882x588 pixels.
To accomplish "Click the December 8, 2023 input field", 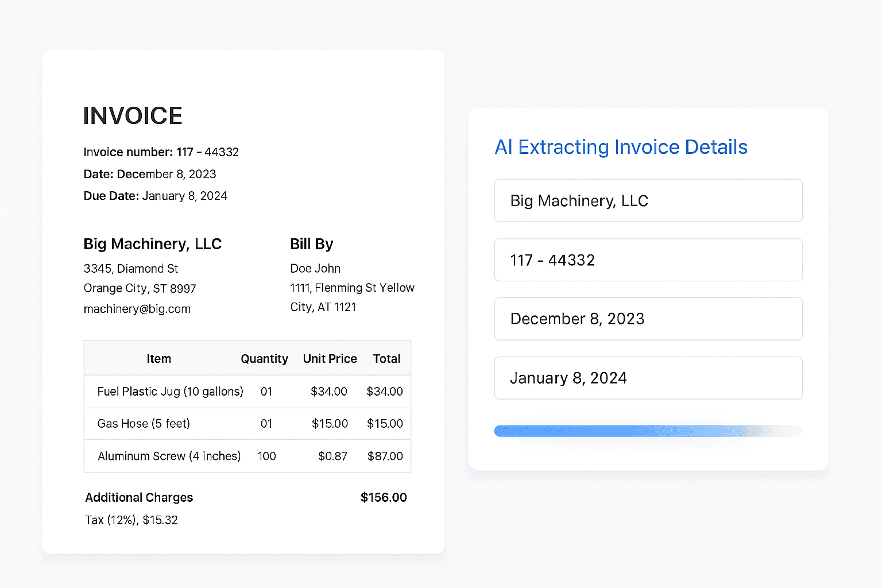I will click(x=648, y=319).
